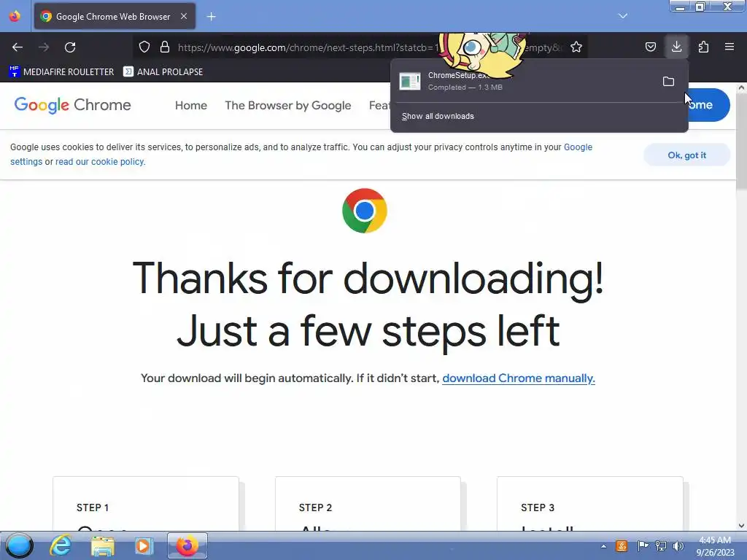Launch Internet Explorer from taskbar
This screenshot has width=747, height=560.
[61, 545]
